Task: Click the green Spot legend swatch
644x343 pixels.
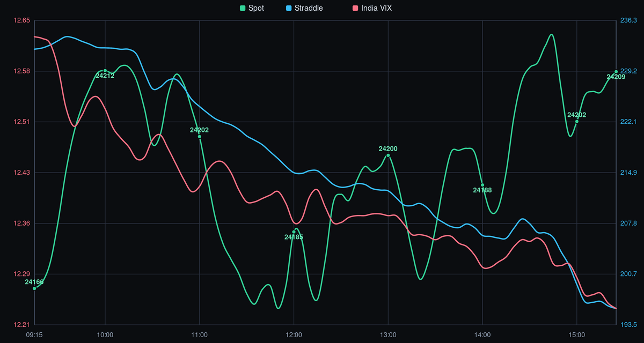Action: coord(242,8)
